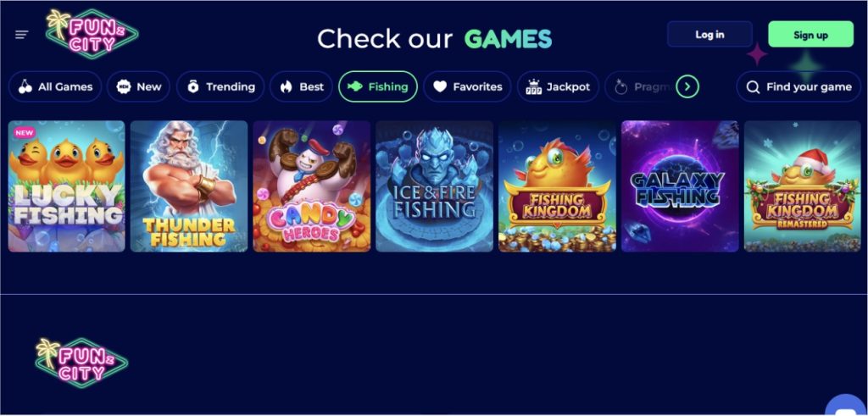Select the Trending games tab
Image resolution: width=868 pixels, height=416 pixels.
220,87
